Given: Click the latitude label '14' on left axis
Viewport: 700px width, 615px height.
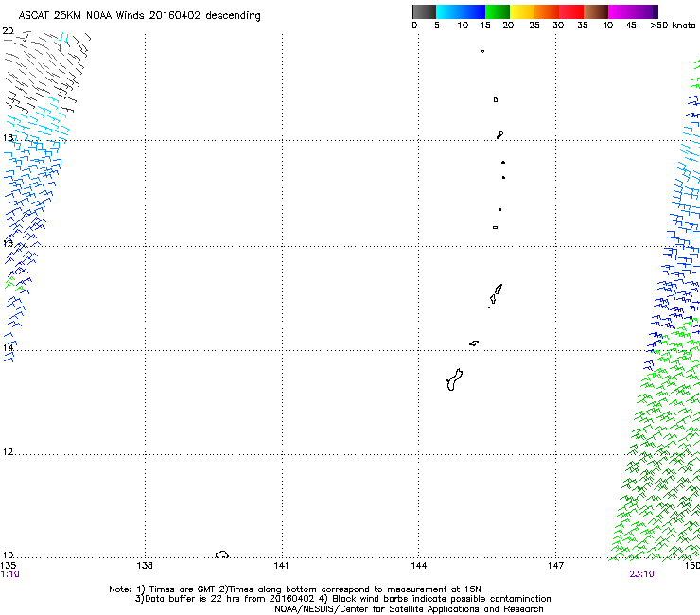Looking at the screenshot, I should coord(8,347).
